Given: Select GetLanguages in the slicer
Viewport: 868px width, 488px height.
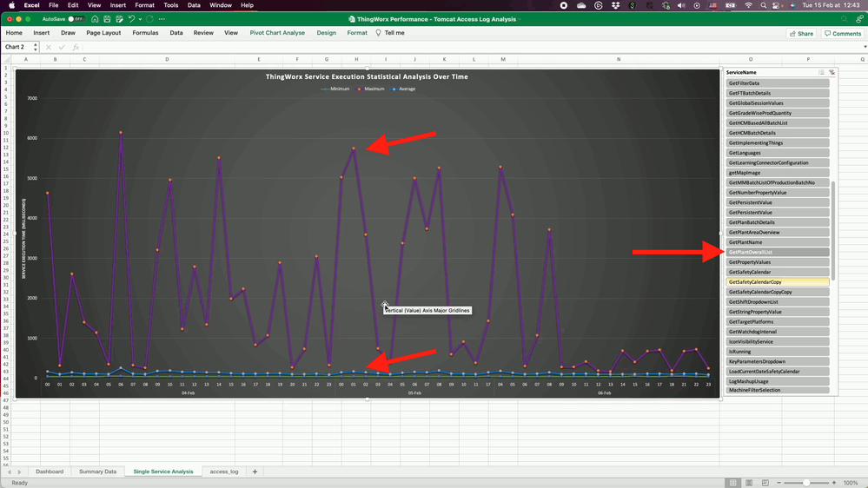Looking at the screenshot, I should pos(778,153).
